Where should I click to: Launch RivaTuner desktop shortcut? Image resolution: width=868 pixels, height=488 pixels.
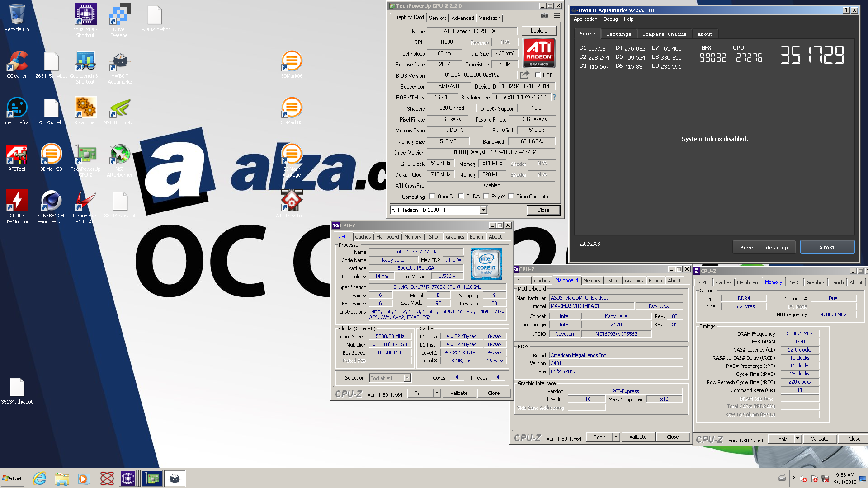tap(85, 111)
